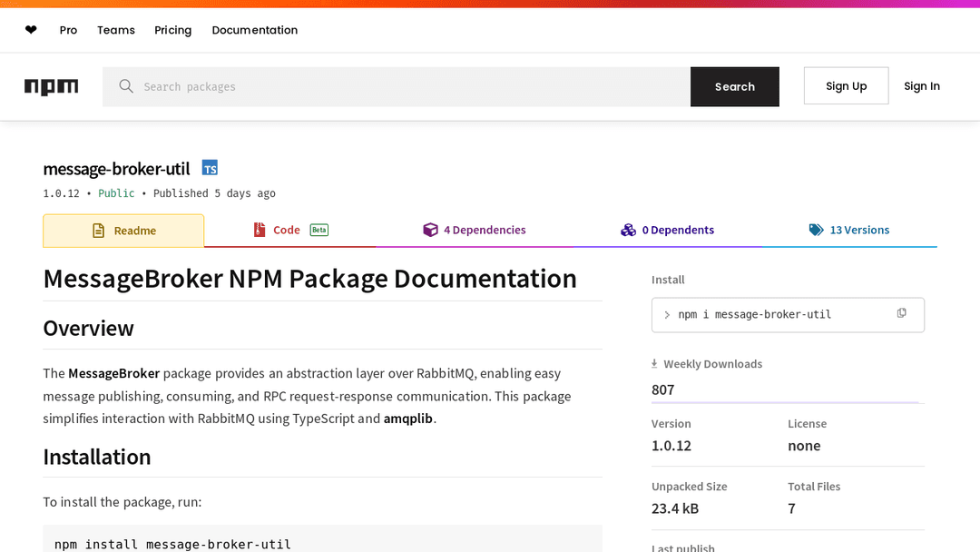Open the 4 Dependencies tab

point(475,231)
